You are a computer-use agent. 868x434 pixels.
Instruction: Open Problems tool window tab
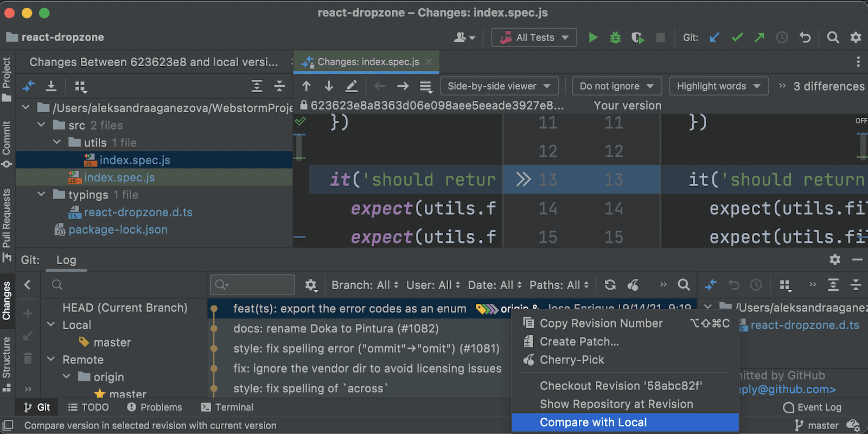155,407
